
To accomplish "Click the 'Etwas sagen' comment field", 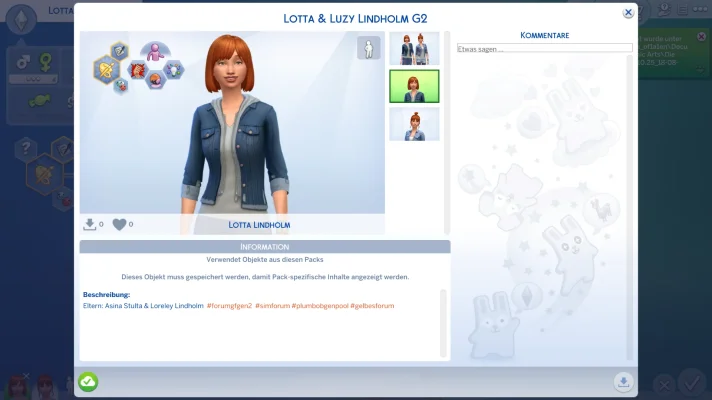I will [544, 47].
